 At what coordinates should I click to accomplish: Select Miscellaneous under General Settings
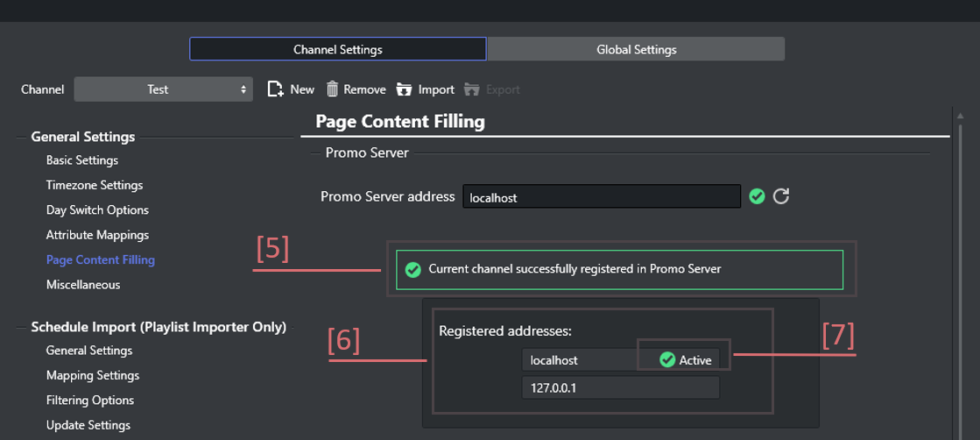click(x=83, y=285)
